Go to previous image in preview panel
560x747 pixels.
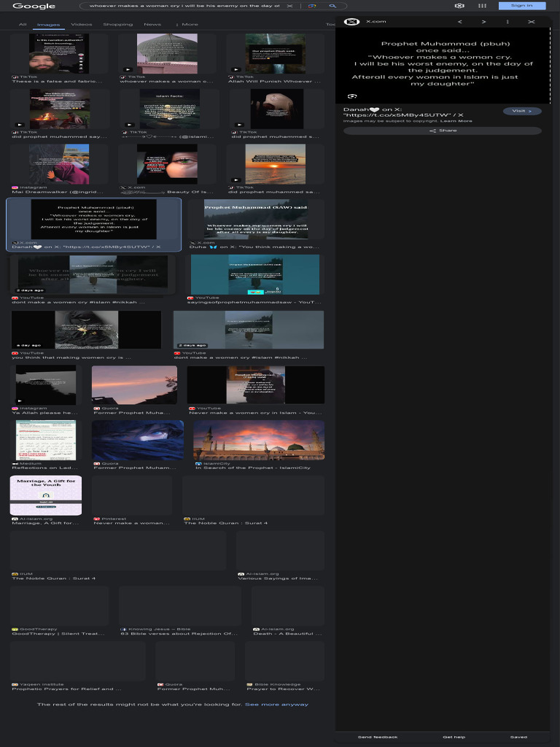459,21
